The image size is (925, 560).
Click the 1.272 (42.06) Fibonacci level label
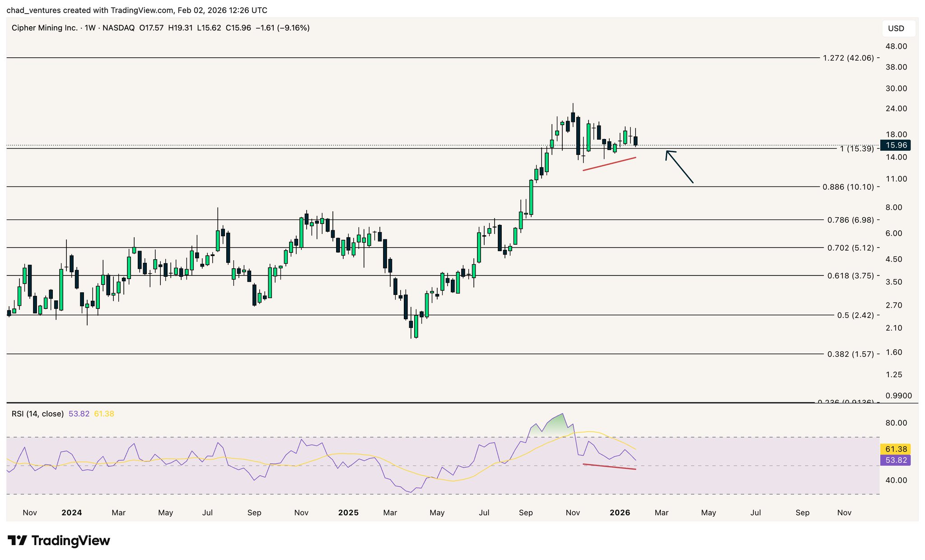click(x=848, y=58)
